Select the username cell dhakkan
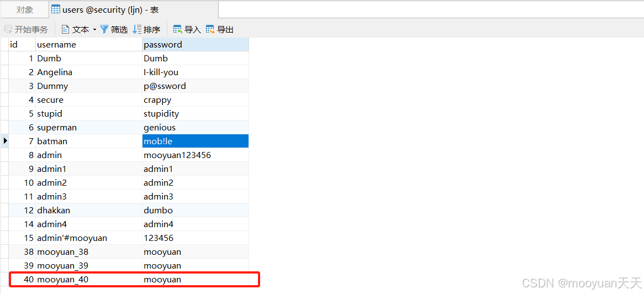The image size is (644, 294). [89, 210]
